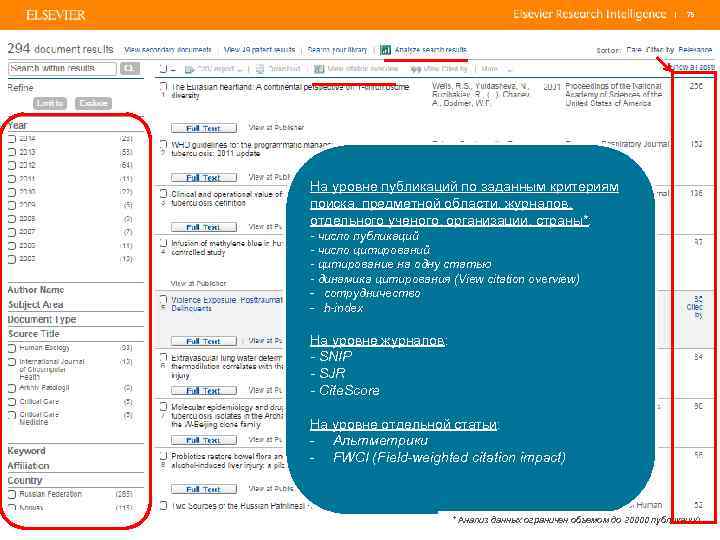Expand the Subject Area refine section
Viewport: 720px width, 540px height.
[x=36, y=304]
